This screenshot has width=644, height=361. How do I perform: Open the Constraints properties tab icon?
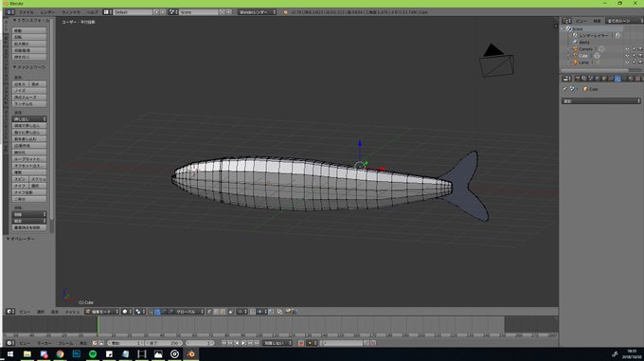click(611, 79)
